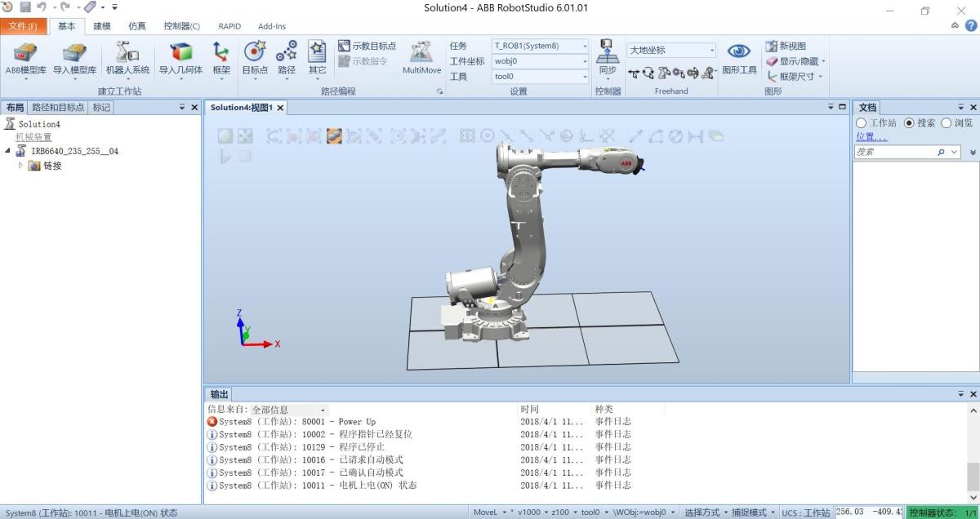Image resolution: width=980 pixels, height=519 pixels.
Task: Click the measure point-to-point icon in viewport
Action: pos(635,136)
